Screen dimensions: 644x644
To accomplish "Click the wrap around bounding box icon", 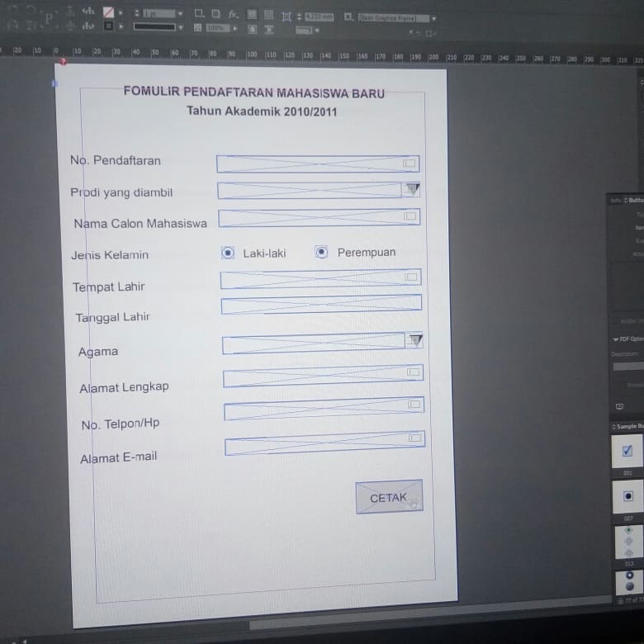I will 268,15.
